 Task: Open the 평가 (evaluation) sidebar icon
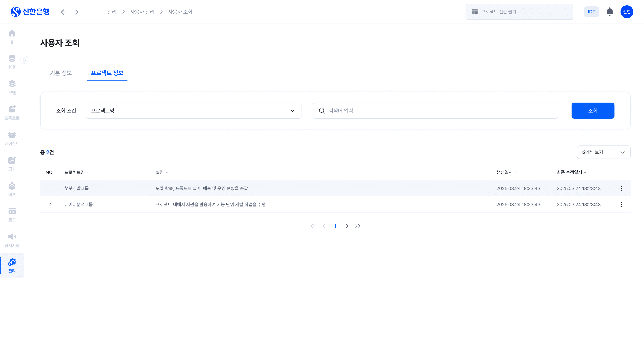pyautogui.click(x=12, y=164)
